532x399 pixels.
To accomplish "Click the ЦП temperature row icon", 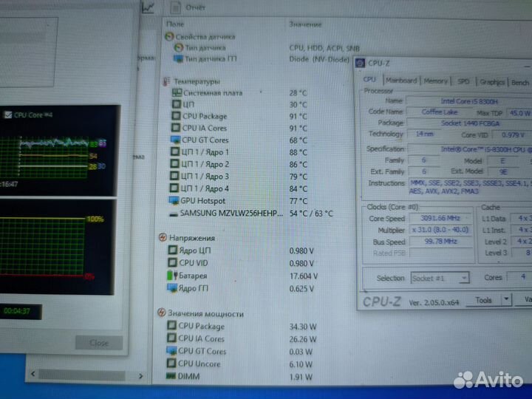I will [x=176, y=104].
